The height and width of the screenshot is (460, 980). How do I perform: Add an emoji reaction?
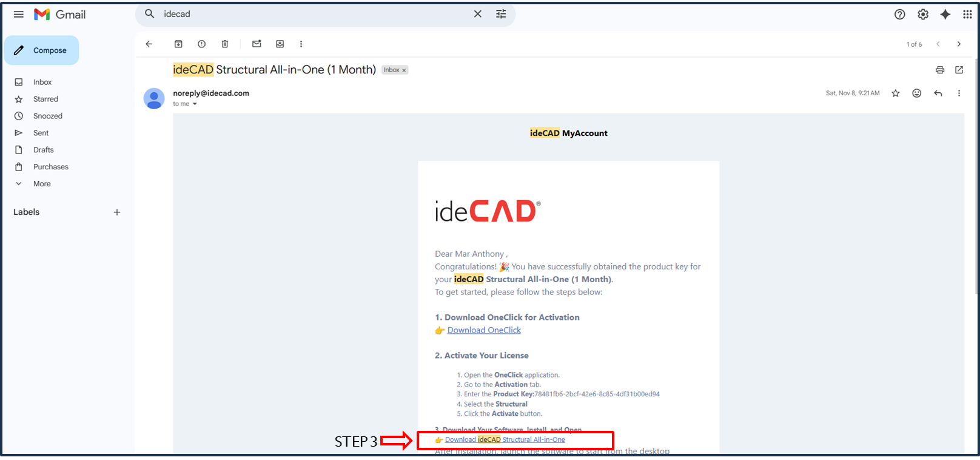pyautogui.click(x=917, y=93)
